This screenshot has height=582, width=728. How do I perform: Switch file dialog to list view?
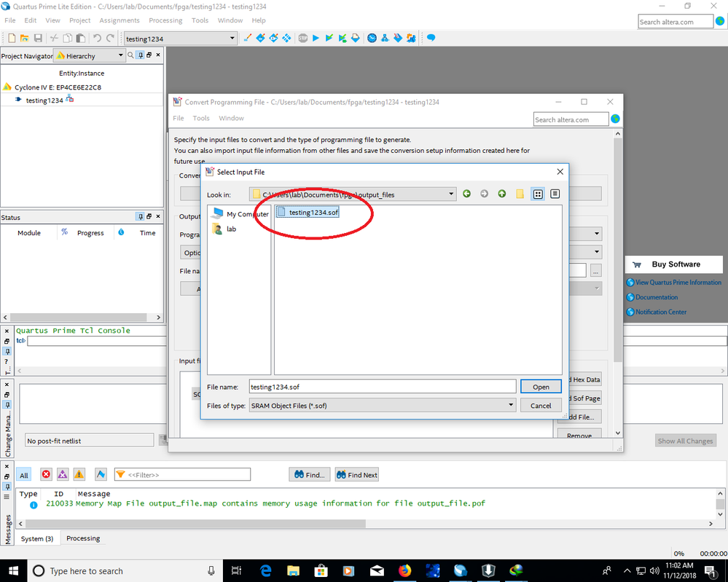538,194
